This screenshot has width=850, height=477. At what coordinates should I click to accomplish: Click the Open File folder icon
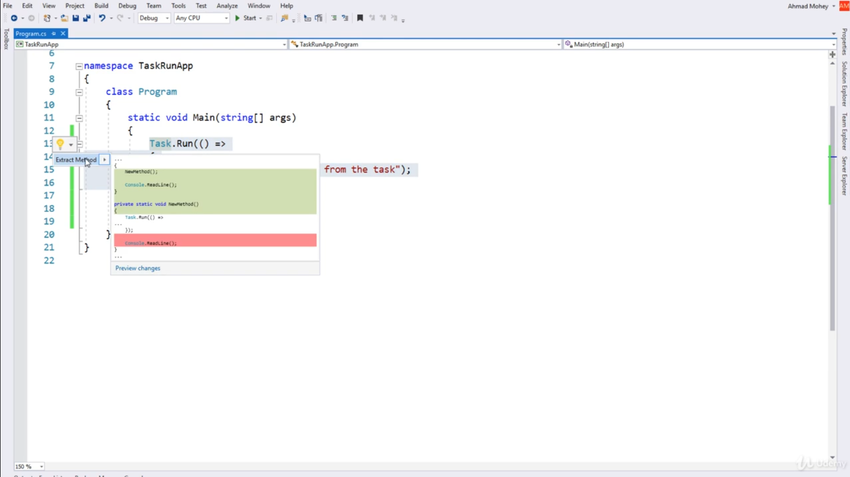(65, 18)
